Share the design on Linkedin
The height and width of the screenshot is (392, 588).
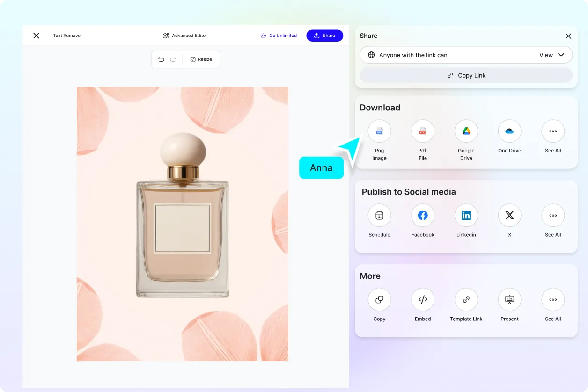coord(466,215)
